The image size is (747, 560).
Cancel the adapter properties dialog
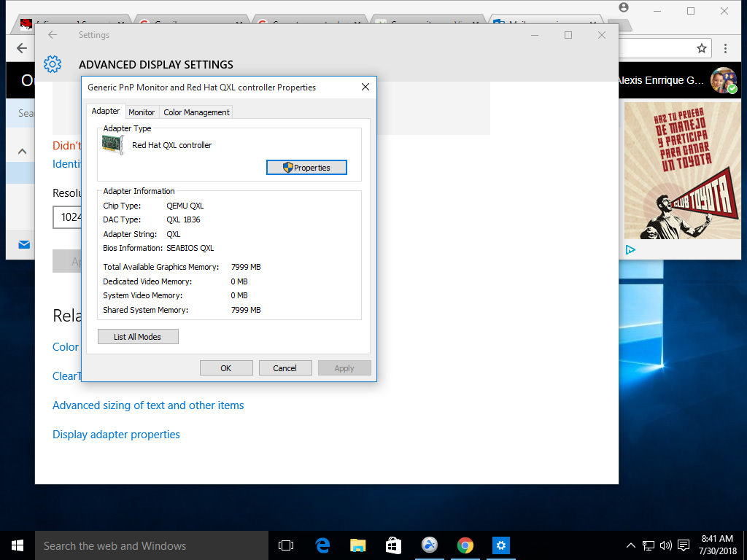tap(285, 368)
